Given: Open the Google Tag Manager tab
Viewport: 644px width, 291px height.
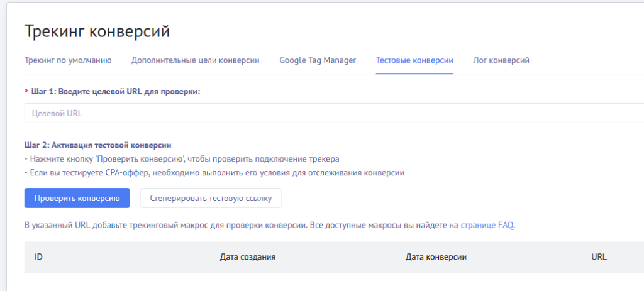Looking at the screenshot, I should pos(318,60).
